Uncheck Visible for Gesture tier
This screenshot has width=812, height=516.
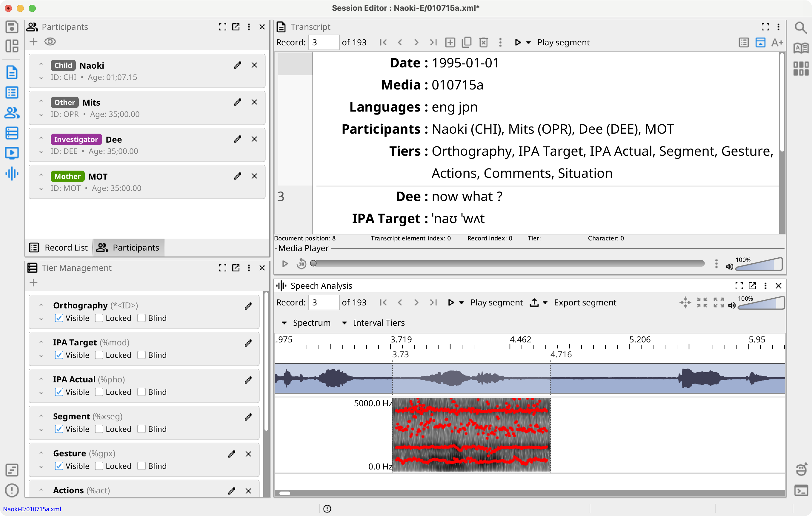click(x=59, y=466)
